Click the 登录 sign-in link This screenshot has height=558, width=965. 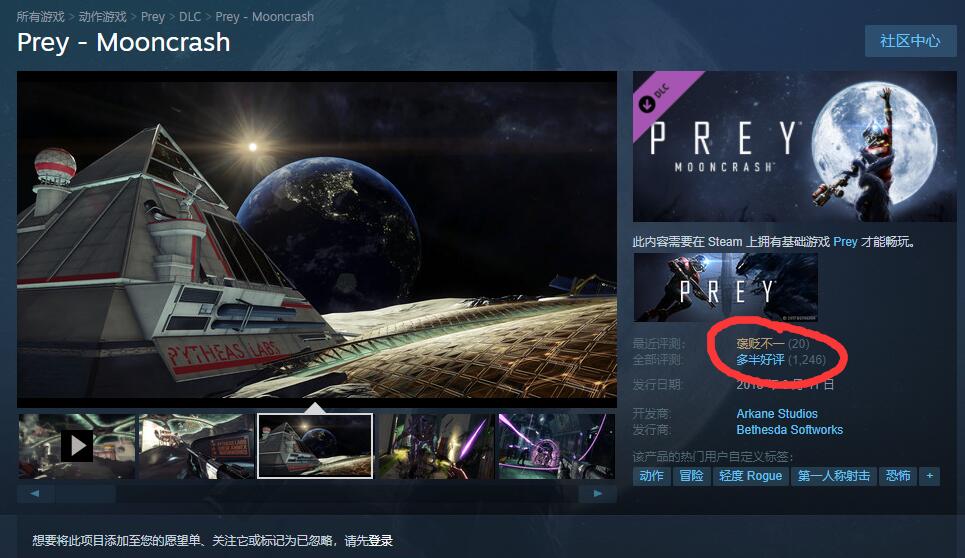[380, 540]
